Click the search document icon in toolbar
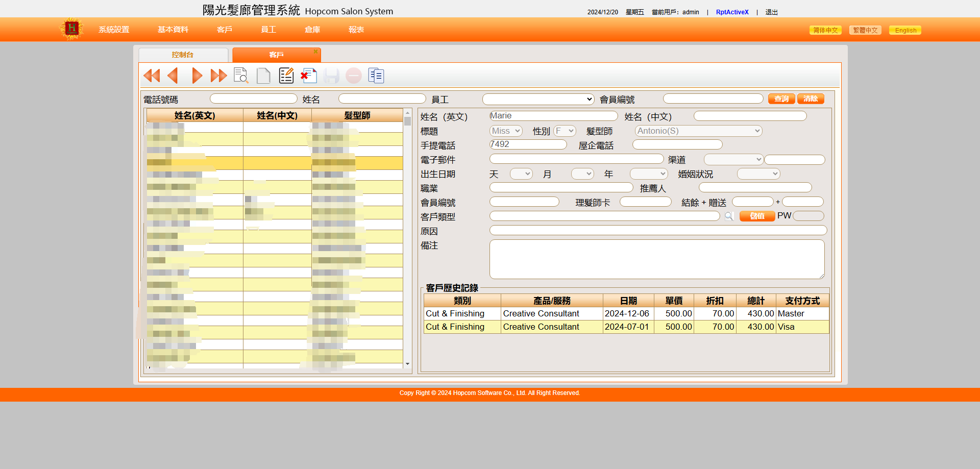 241,76
